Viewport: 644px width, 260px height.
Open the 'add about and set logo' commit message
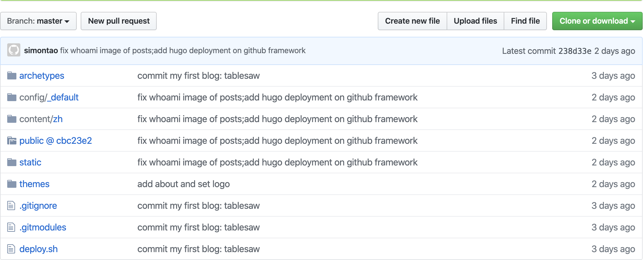click(183, 184)
